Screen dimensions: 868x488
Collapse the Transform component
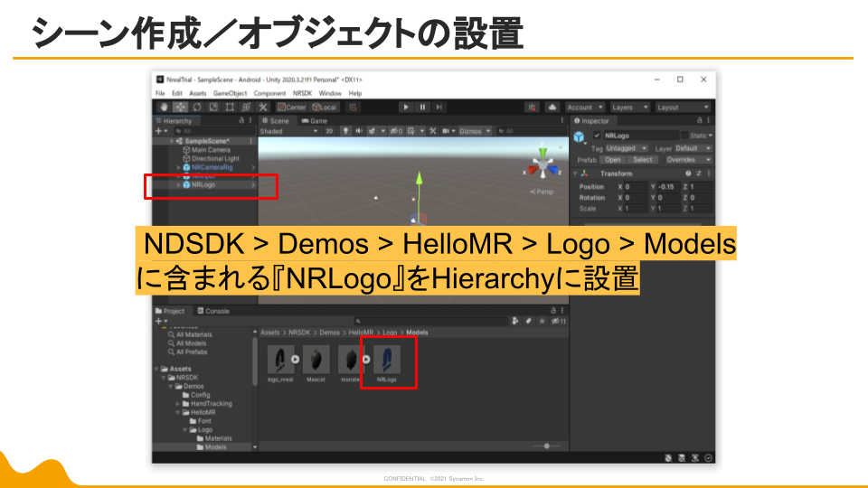click(575, 174)
